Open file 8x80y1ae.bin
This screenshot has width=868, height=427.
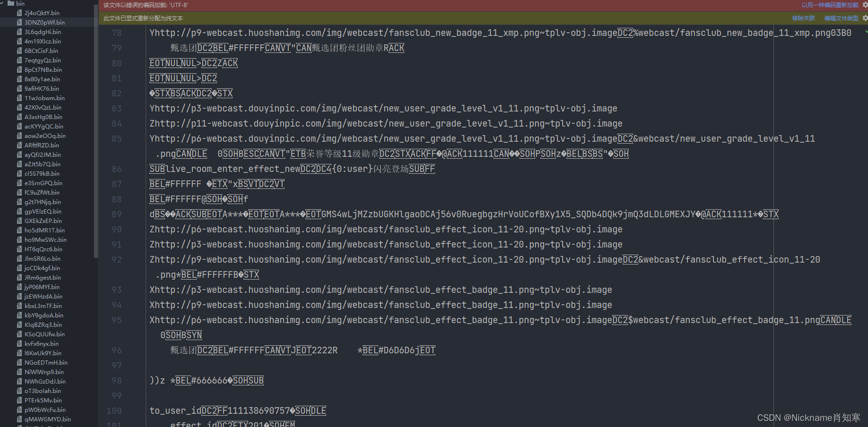point(42,79)
